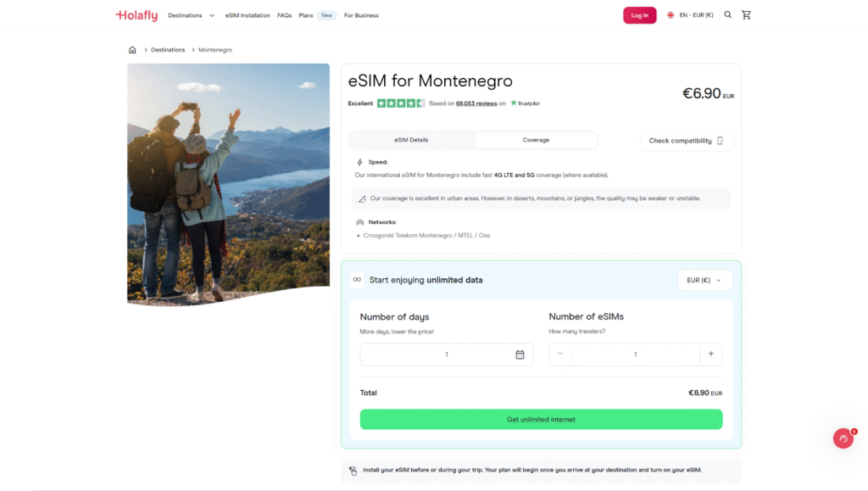Open the shopping cart

click(745, 14)
